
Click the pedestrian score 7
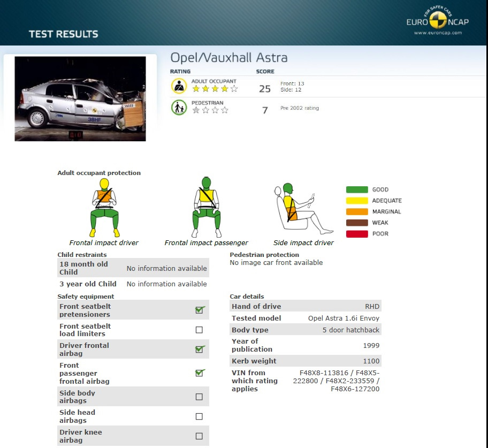pos(265,110)
